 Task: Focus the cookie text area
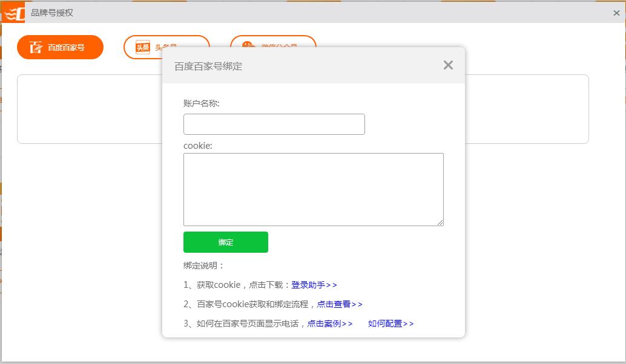(314, 189)
